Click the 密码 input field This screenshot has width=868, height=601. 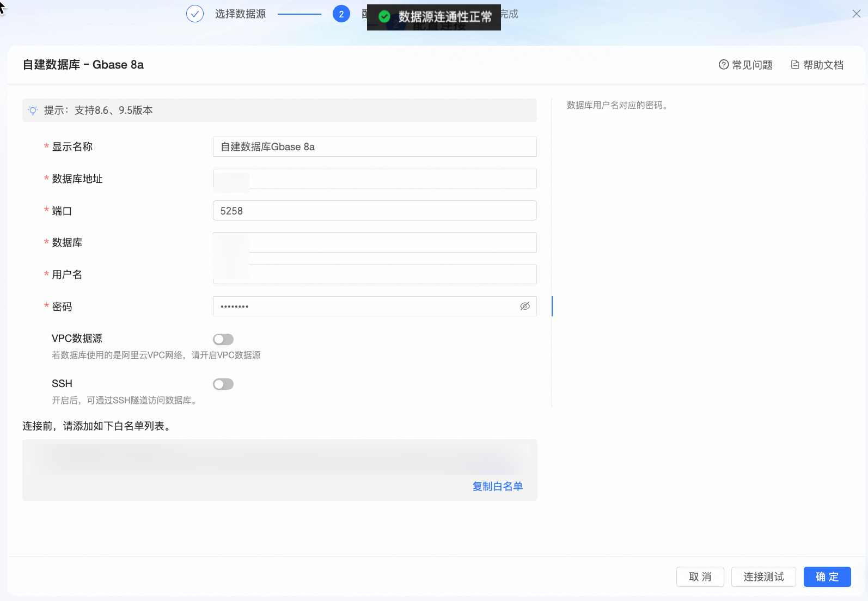coord(375,306)
